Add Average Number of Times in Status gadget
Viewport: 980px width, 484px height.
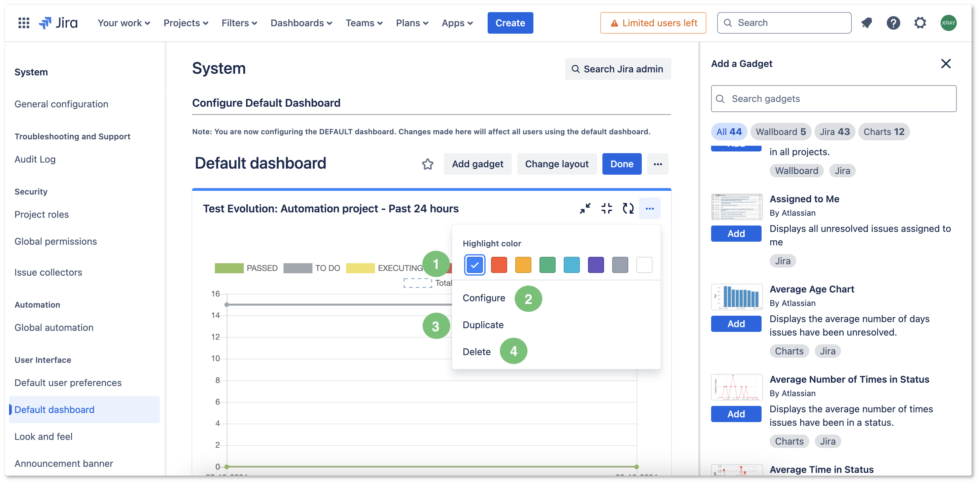pos(736,414)
